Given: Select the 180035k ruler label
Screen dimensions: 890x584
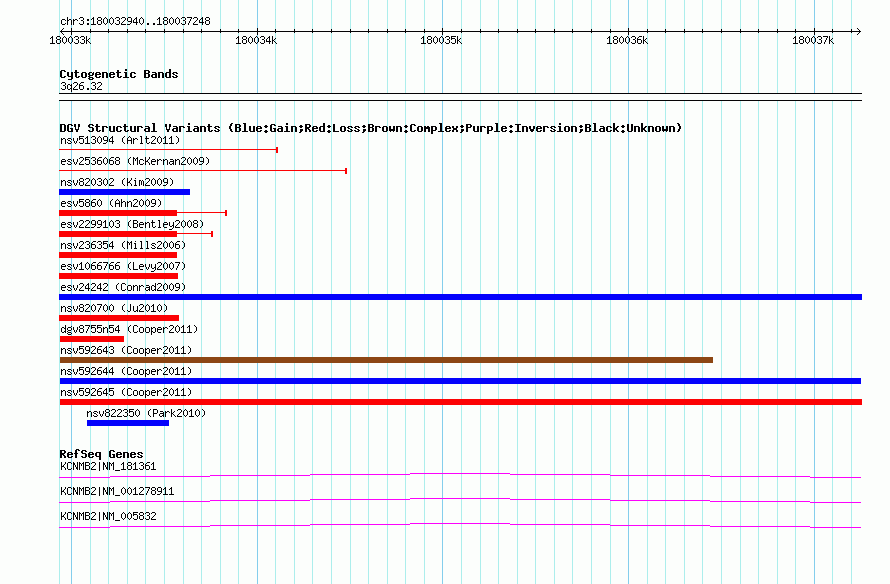Looking at the screenshot, I should (441, 40).
